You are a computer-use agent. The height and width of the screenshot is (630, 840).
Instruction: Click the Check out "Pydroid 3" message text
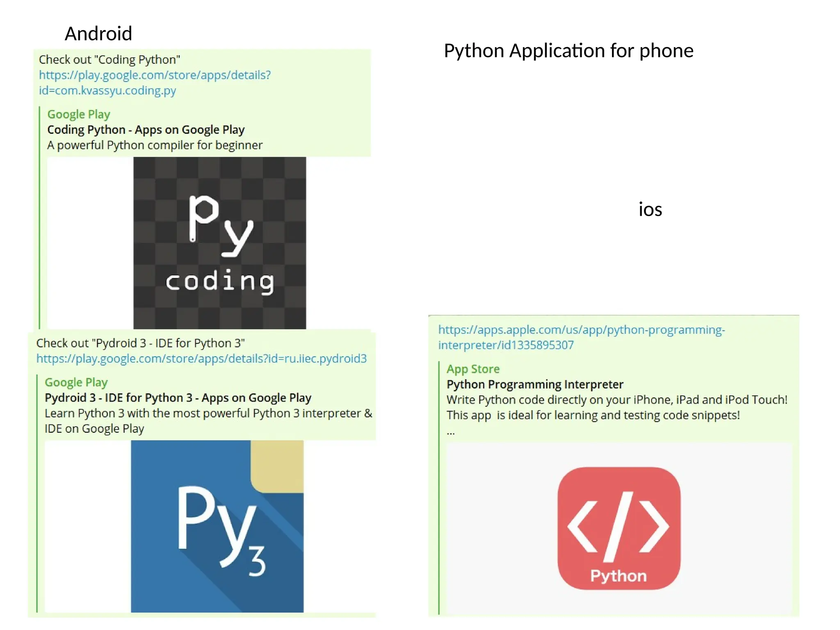(140, 343)
